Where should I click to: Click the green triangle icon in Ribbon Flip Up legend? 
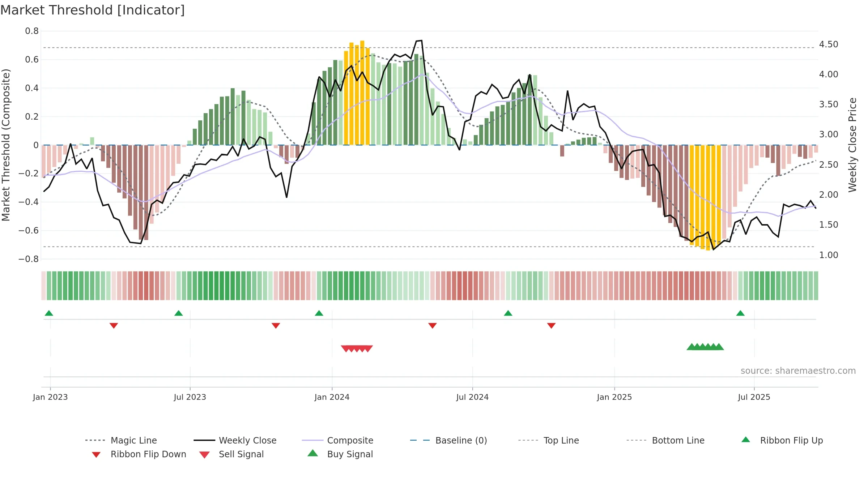[x=746, y=440]
